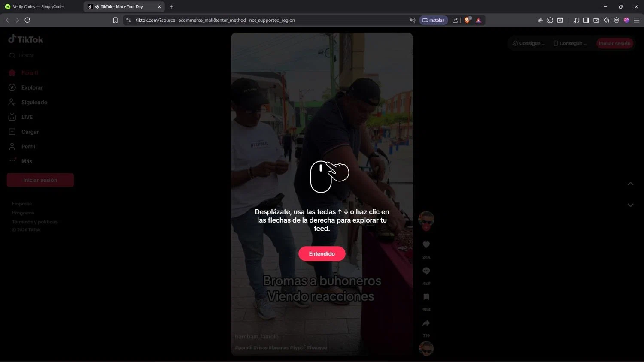The image size is (644, 362).
Task: Open the Para ti feed
Action: pos(30,73)
